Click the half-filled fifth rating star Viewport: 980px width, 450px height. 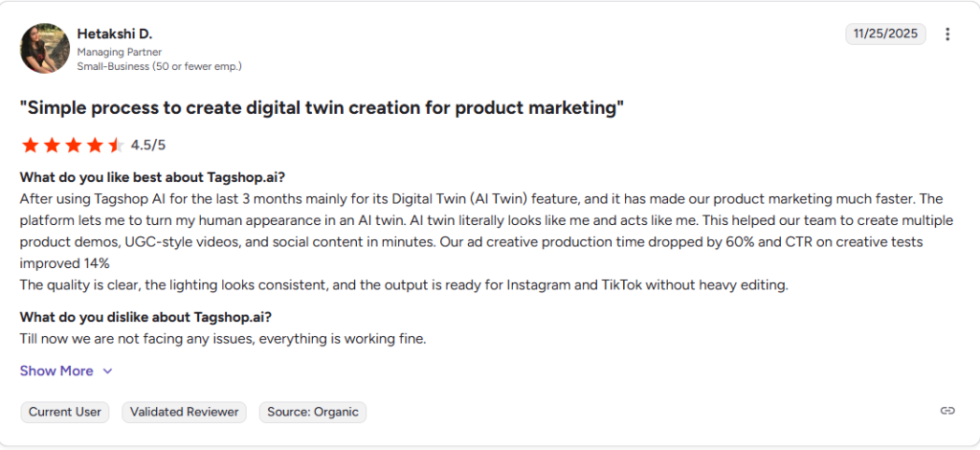[x=116, y=146]
